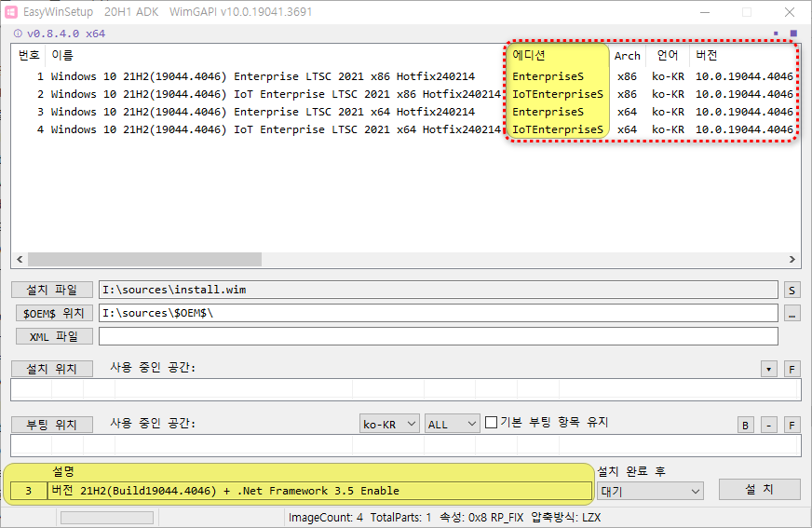Viewport: 812px width, 528px height.
Task: Open the small ▾ dropdown in 설치 위치 row
Action: [768, 369]
